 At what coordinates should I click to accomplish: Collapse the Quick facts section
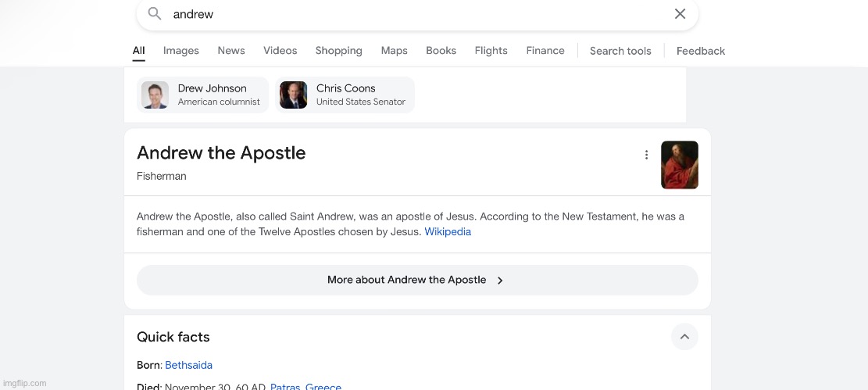tap(684, 337)
